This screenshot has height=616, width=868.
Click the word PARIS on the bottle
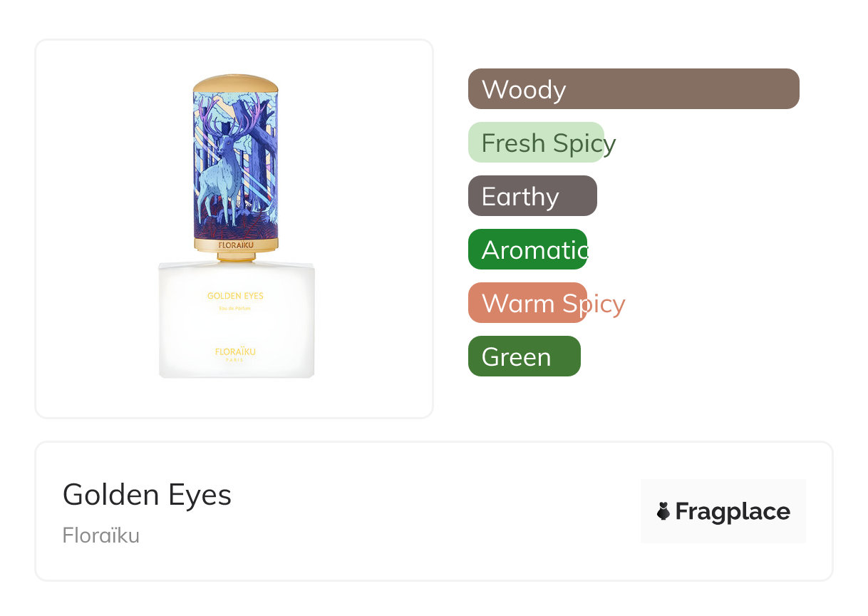click(235, 360)
